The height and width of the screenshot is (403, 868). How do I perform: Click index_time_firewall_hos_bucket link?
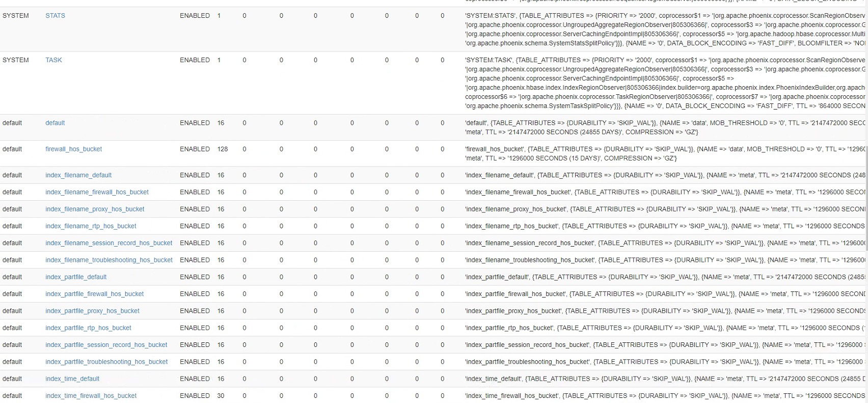point(91,396)
